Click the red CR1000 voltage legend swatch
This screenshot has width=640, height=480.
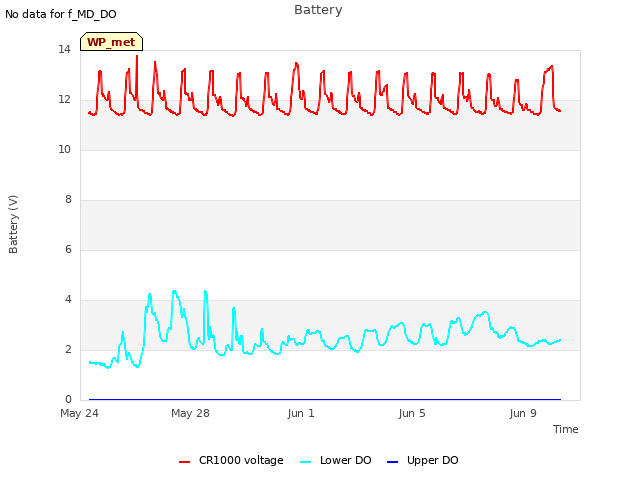coord(184,462)
